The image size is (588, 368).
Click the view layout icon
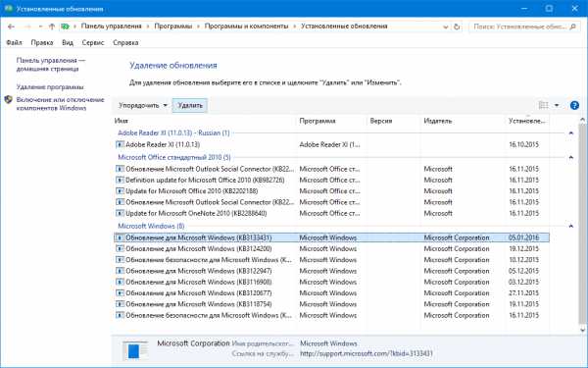543,106
